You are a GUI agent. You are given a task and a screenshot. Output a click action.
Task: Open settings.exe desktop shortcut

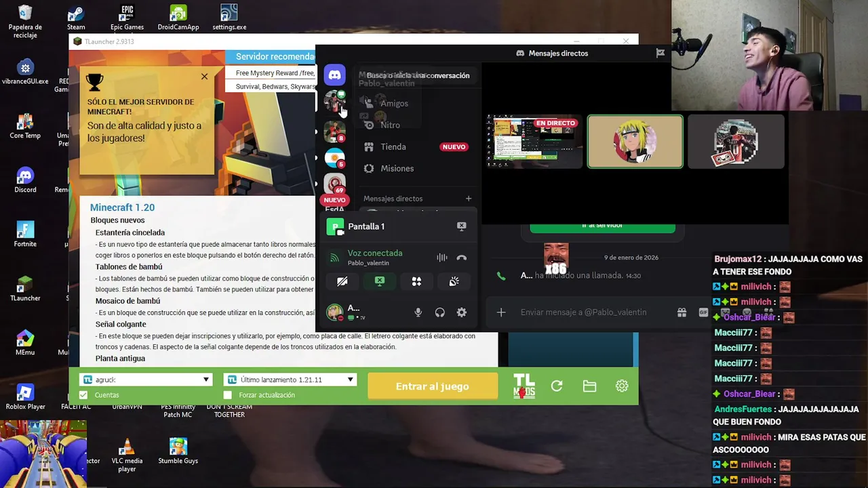229,18
